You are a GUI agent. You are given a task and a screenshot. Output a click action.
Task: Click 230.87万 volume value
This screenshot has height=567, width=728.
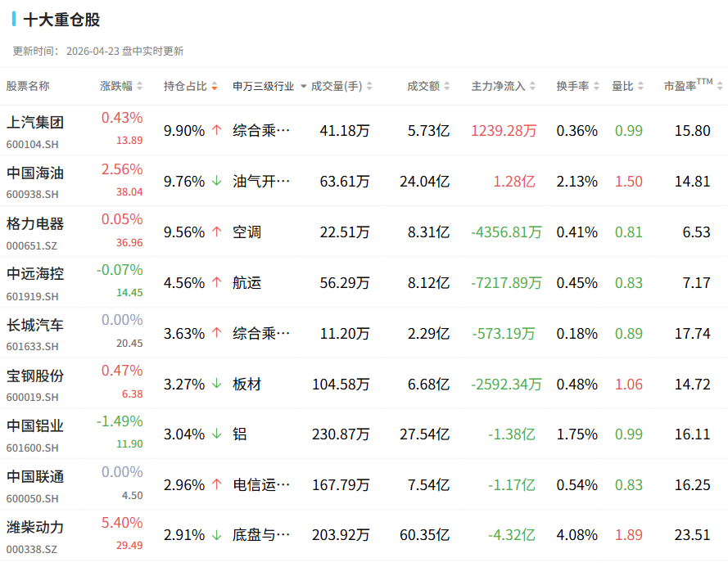click(341, 434)
